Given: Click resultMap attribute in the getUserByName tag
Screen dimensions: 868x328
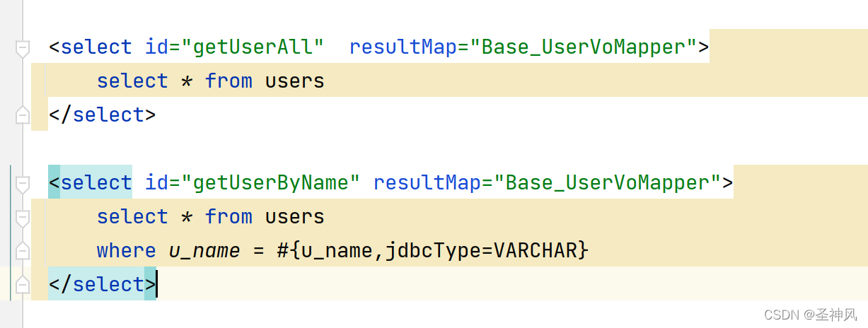Looking at the screenshot, I should point(427,183).
